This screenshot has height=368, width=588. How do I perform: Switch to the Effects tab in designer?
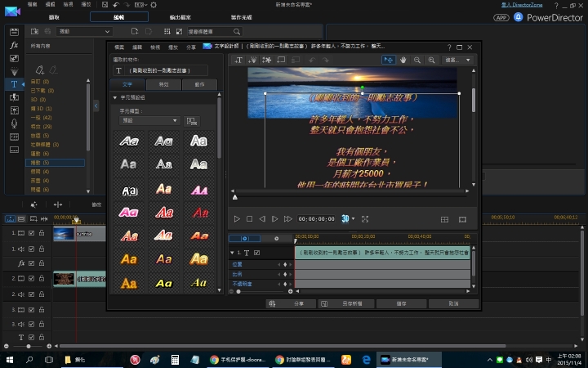point(163,84)
